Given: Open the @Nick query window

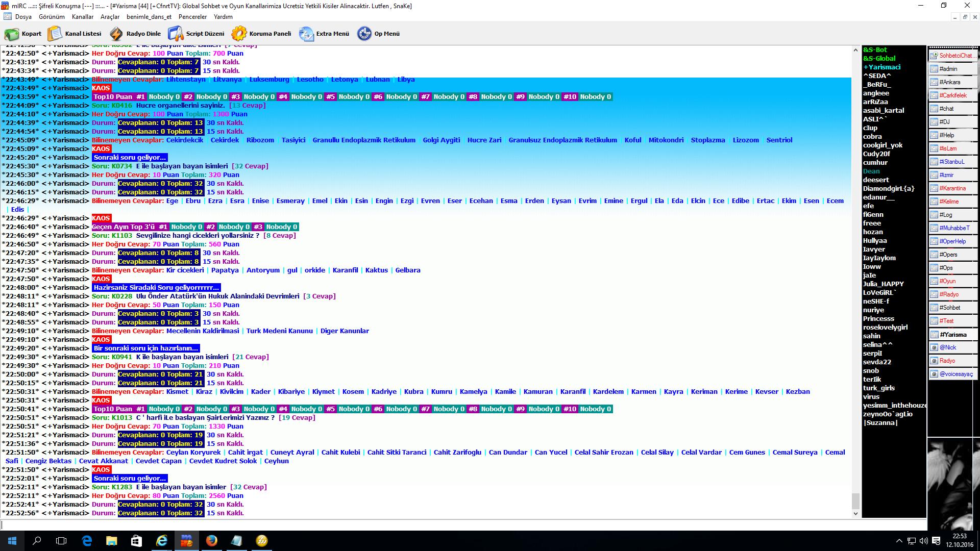Looking at the screenshot, I should 953,347.
